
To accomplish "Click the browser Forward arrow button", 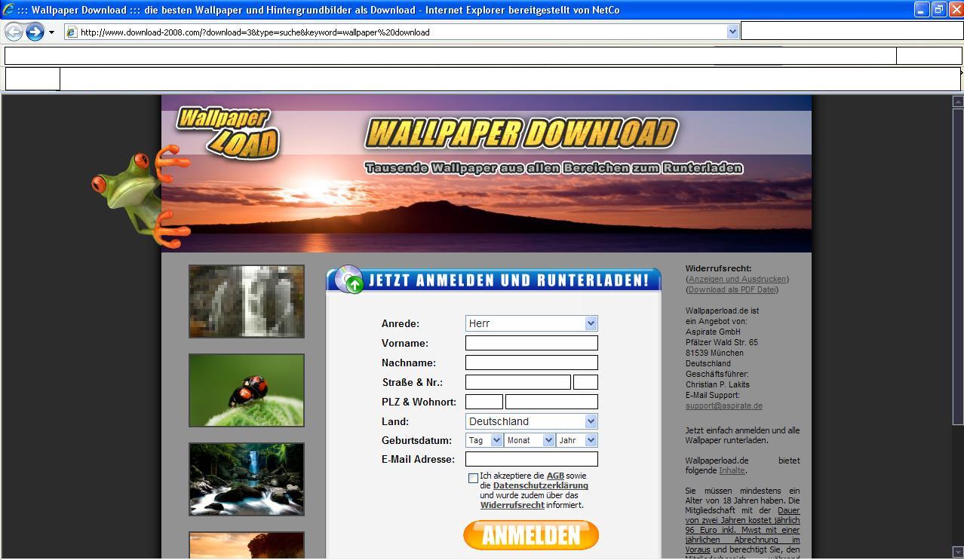I will [35, 32].
